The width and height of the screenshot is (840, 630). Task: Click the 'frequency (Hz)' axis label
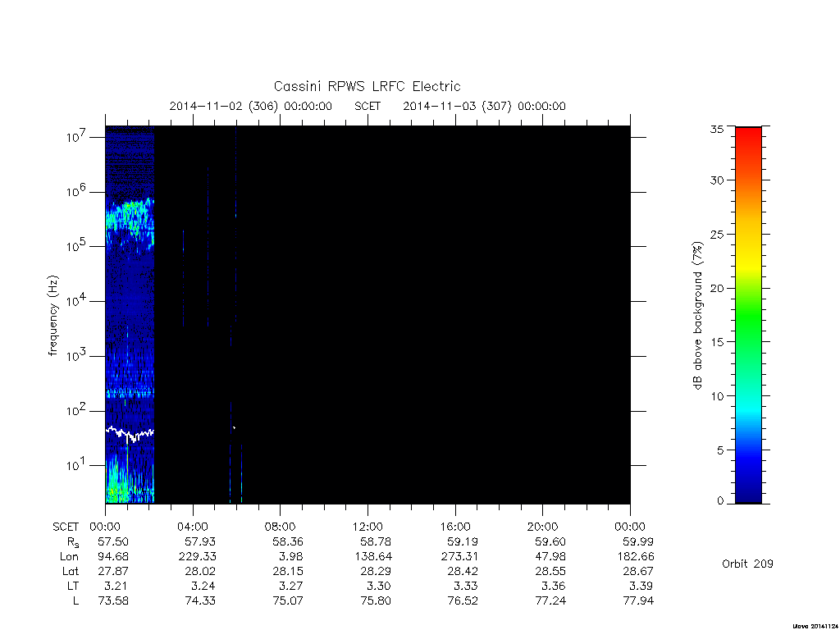pyautogui.click(x=52, y=316)
